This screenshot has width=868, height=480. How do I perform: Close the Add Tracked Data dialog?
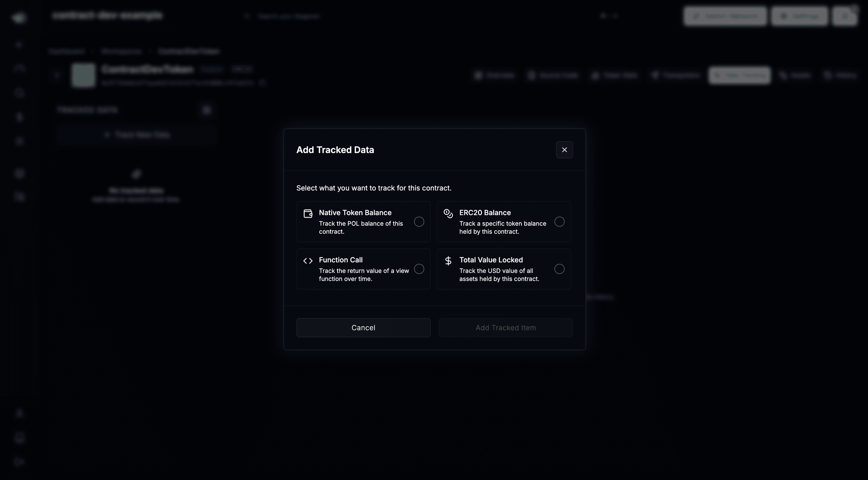[x=564, y=150]
